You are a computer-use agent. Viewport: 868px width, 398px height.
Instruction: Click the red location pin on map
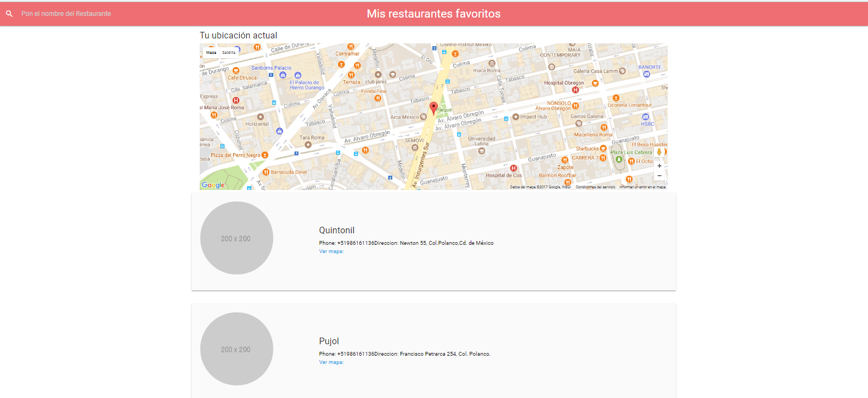tap(433, 108)
